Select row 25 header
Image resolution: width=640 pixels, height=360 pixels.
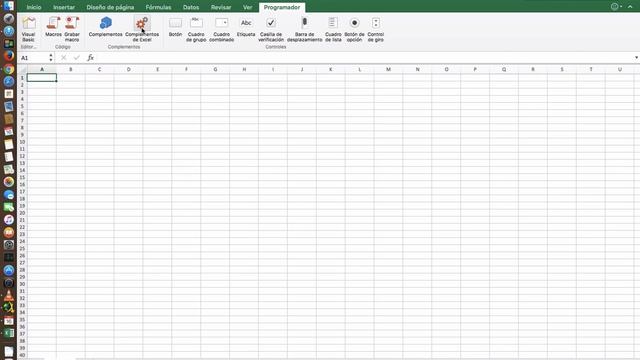[22, 249]
